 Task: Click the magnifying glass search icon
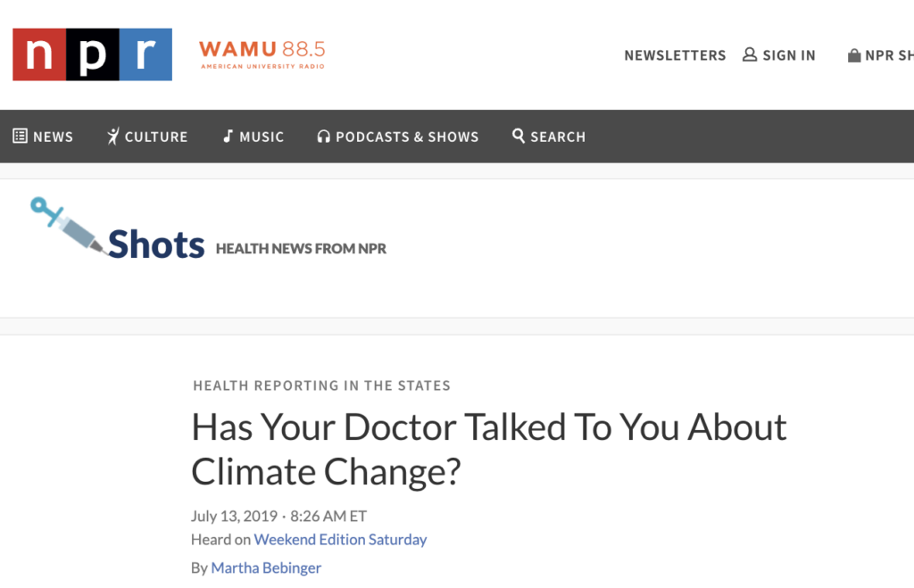(519, 136)
